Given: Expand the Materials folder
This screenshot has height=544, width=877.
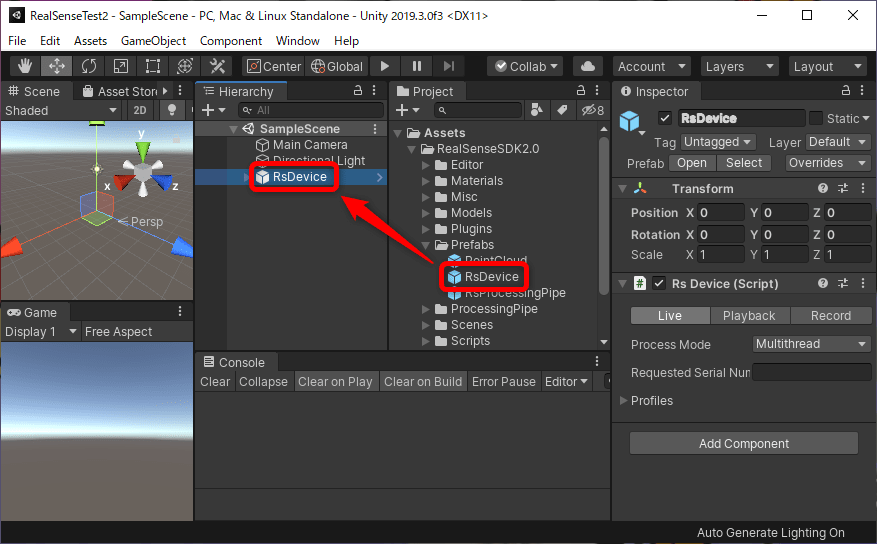Looking at the screenshot, I should [x=426, y=181].
